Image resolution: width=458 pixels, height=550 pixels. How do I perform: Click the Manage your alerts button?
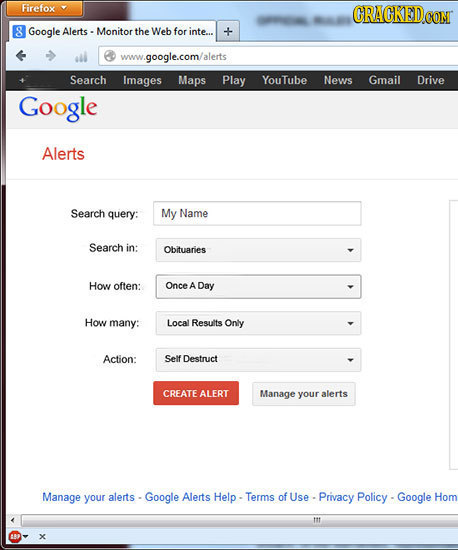click(304, 394)
